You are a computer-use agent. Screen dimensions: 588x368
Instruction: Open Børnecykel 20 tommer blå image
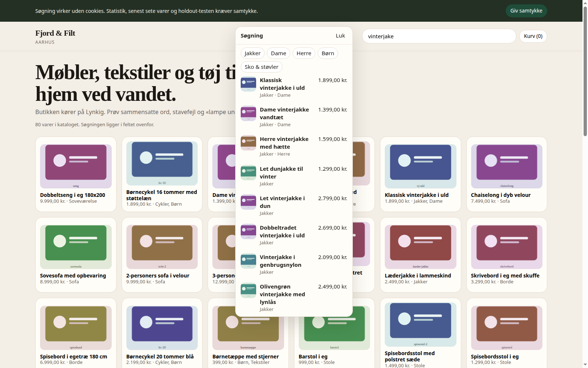click(162, 328)
